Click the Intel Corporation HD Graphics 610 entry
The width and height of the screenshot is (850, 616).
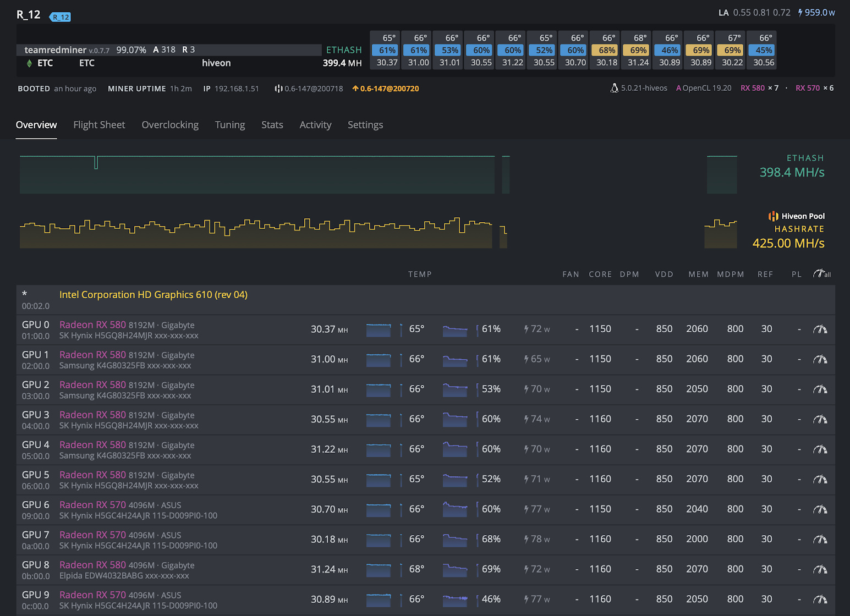coord(153,295)
